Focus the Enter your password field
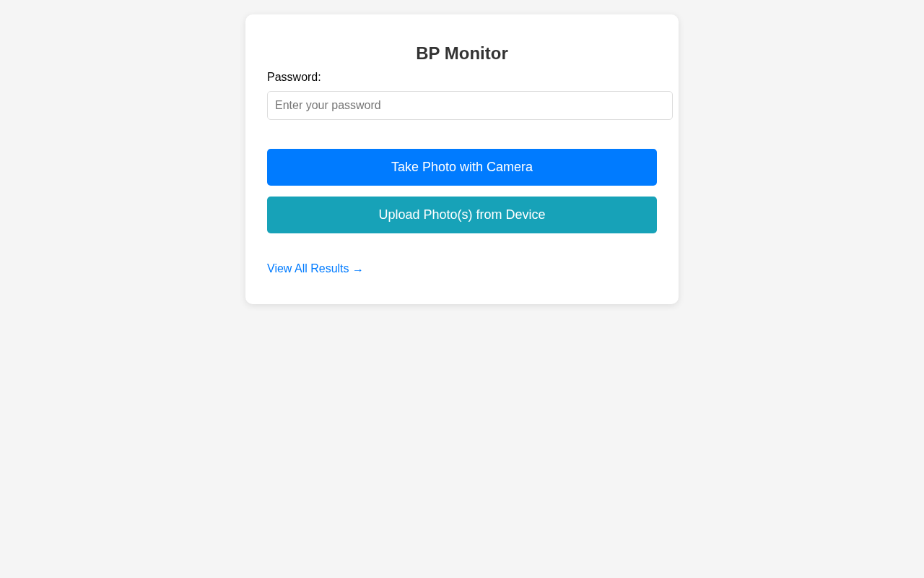This screenshot has width=924, height=578. [470, 105]
